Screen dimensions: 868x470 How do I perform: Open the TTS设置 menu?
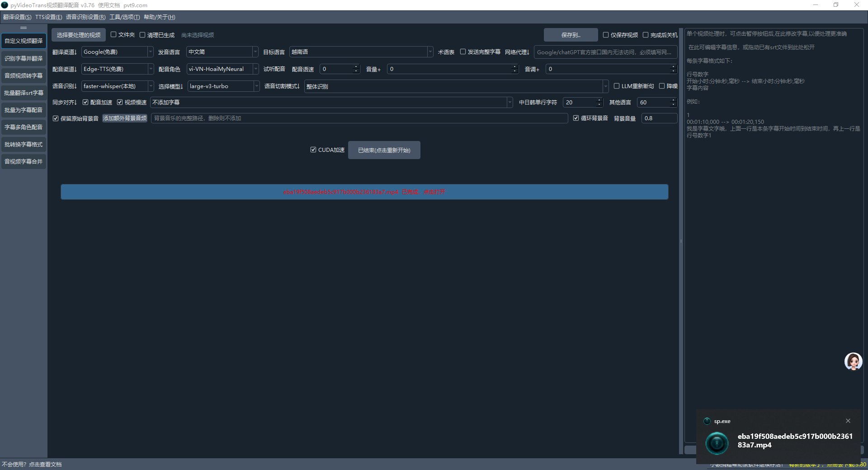click(48, 17)
